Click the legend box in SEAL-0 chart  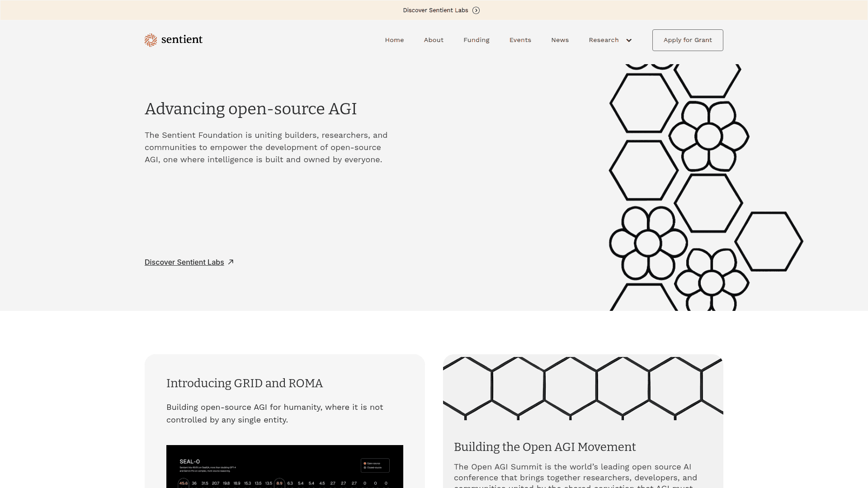375,465
